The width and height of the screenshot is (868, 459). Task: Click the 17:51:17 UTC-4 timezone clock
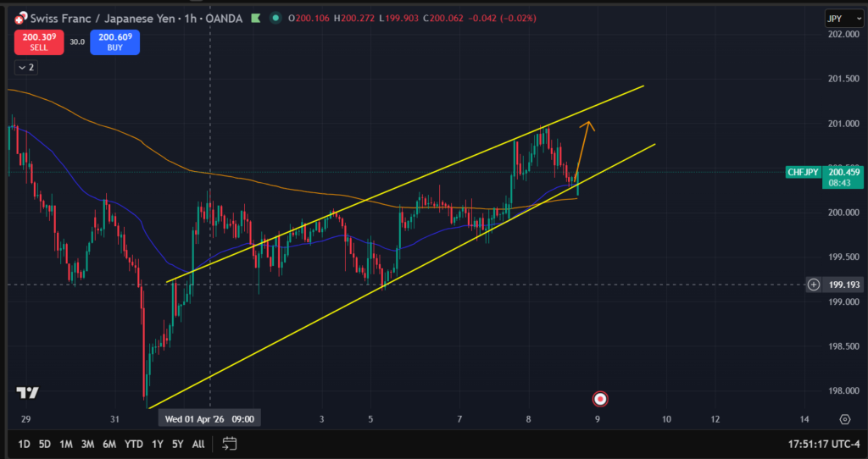[824, 444]
